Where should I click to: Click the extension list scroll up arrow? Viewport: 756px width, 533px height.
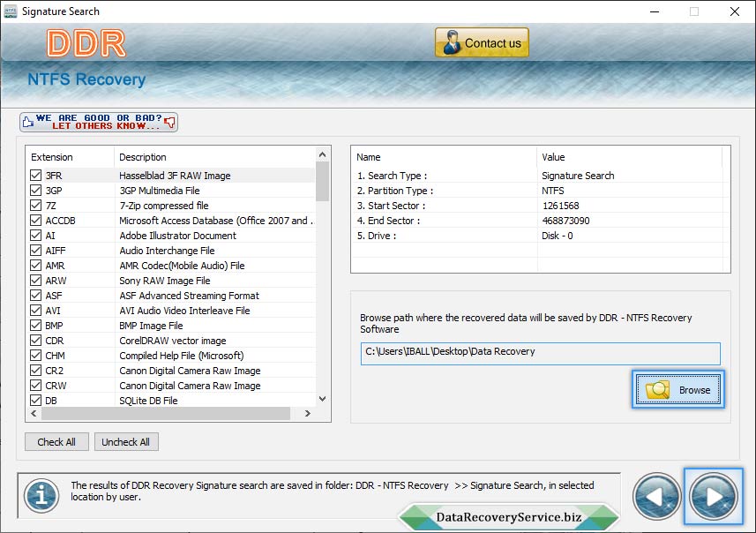coord(323,154)
